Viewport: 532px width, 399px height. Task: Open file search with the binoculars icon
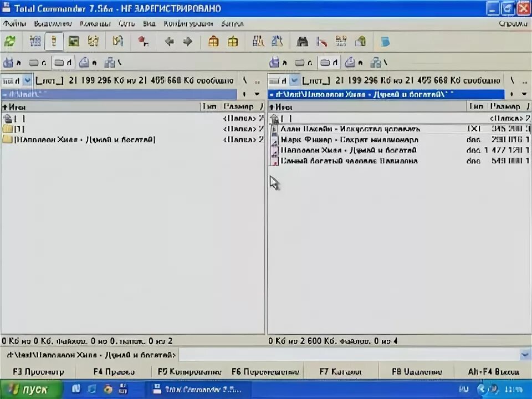(x=303, y=42)
